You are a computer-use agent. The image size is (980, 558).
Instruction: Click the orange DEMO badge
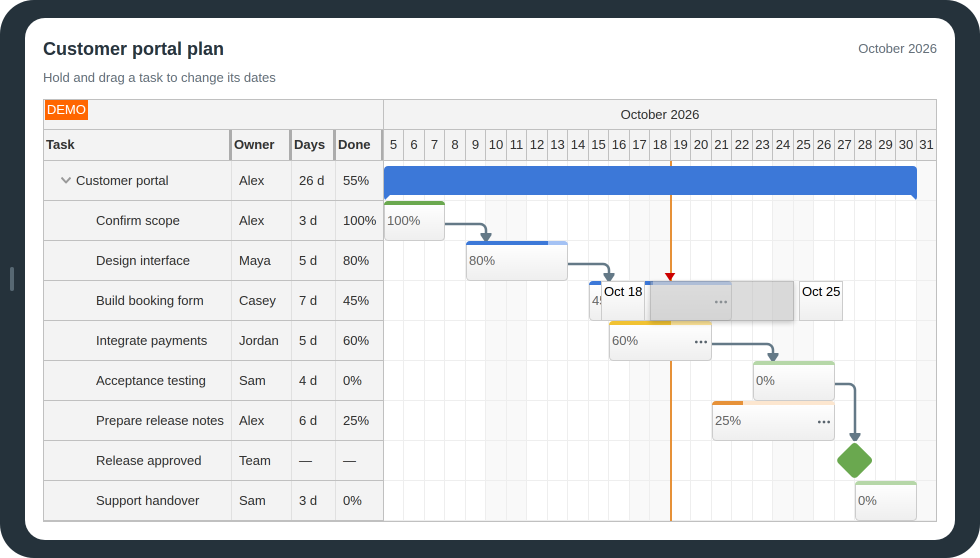(66, 110)
